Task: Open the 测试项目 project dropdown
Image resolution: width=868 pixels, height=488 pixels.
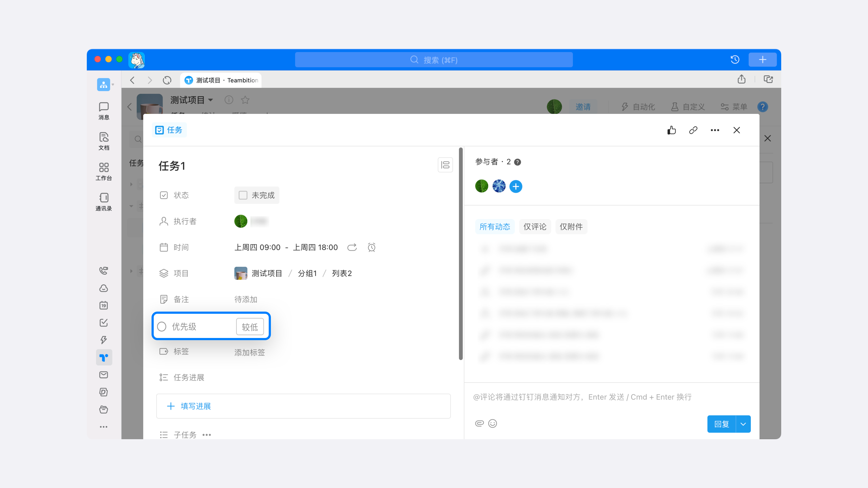Action: 192,100
